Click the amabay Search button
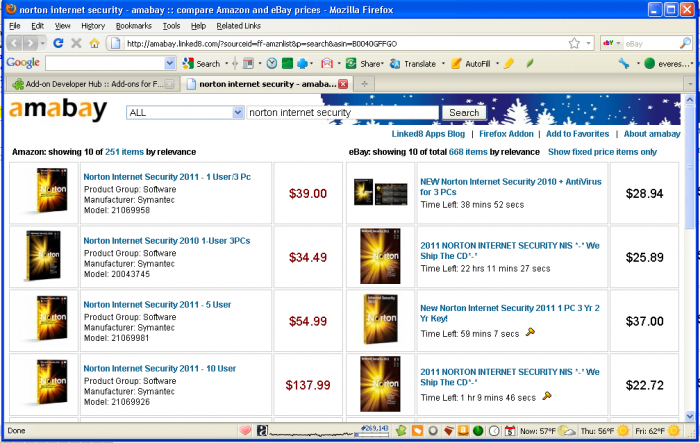 tap(464, 113)
